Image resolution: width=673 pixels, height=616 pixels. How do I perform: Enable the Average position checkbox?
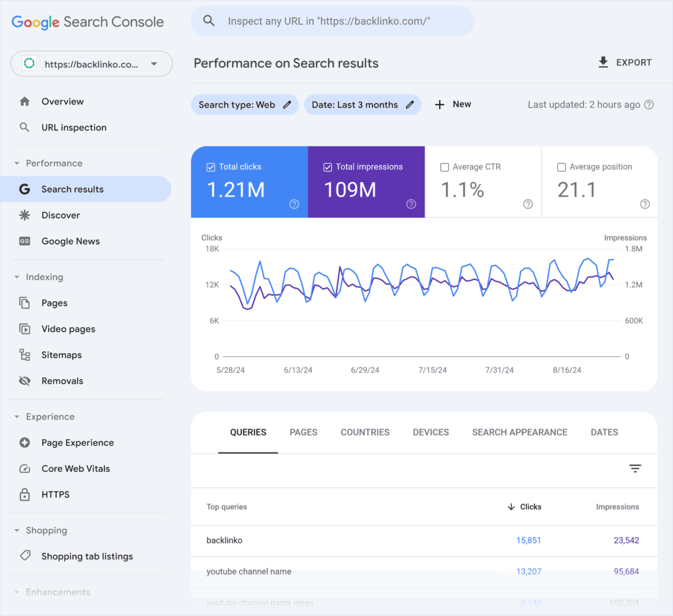click(561, 167)
